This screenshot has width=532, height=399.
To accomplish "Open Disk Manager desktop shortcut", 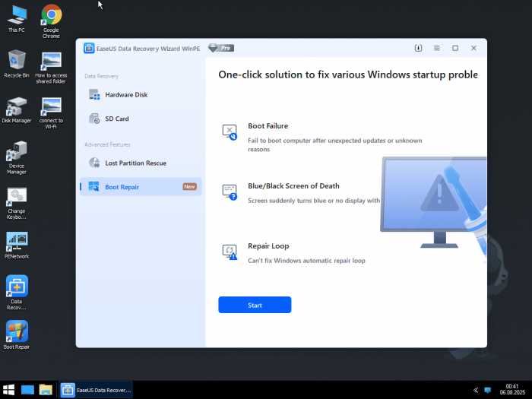I will 17,110.
